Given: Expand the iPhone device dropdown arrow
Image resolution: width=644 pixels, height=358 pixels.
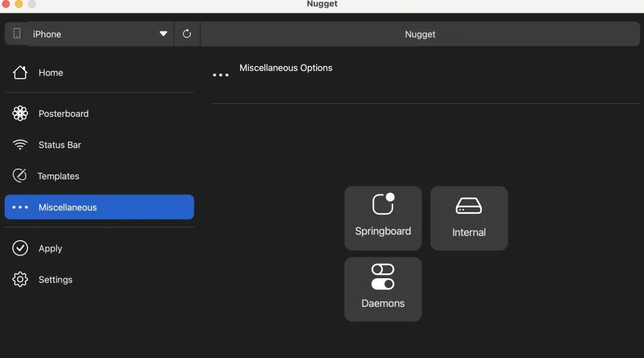Looking at the screenshot, I should coord(163,33).
